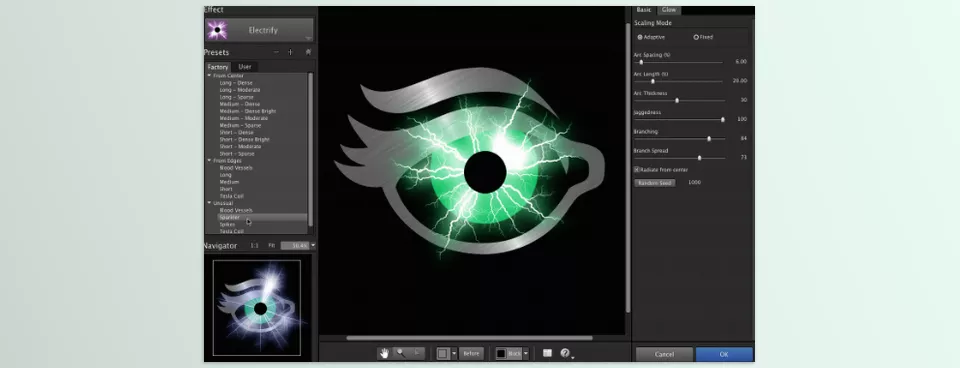Select the Fixed scaling mode
This screenshot has height=368, width=960.
[696, 37]
